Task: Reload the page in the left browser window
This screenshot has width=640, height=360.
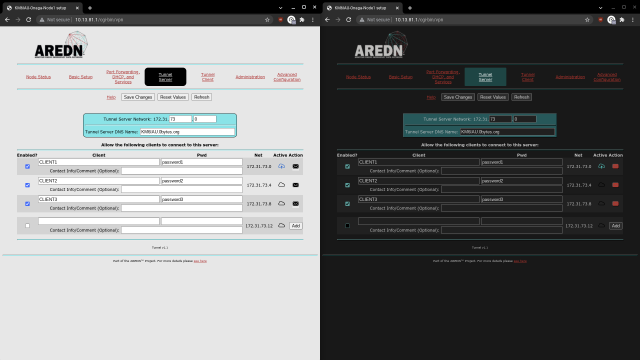Action: coord(29,20)
